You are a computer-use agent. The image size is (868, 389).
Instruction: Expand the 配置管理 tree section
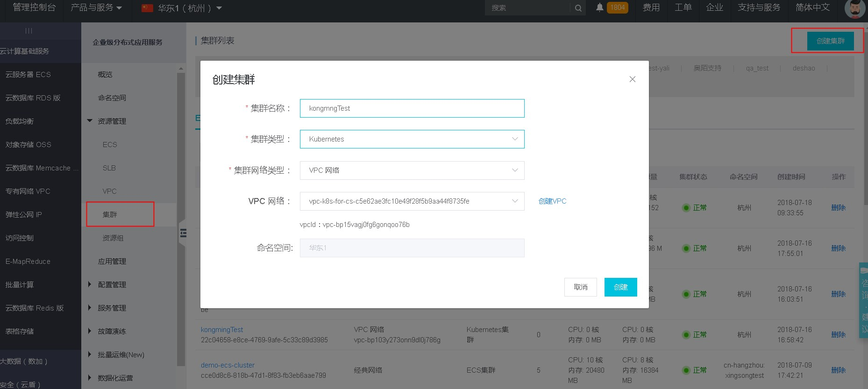90,284
